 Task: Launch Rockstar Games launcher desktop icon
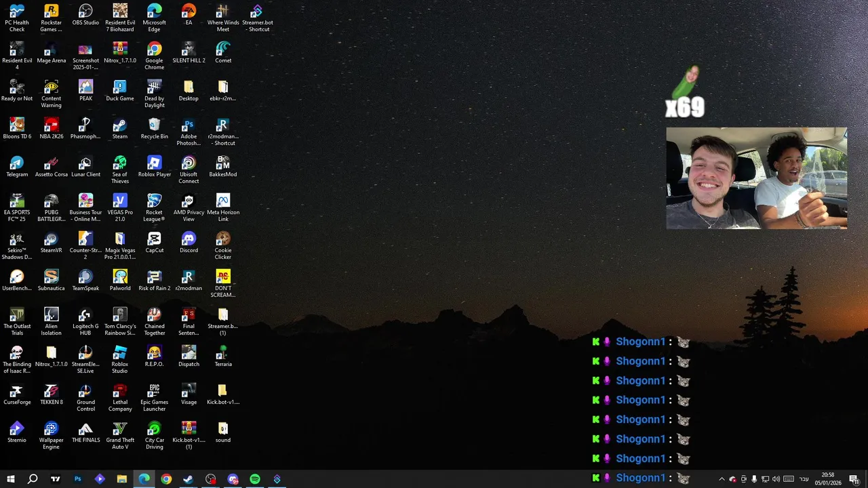point(51,18)
